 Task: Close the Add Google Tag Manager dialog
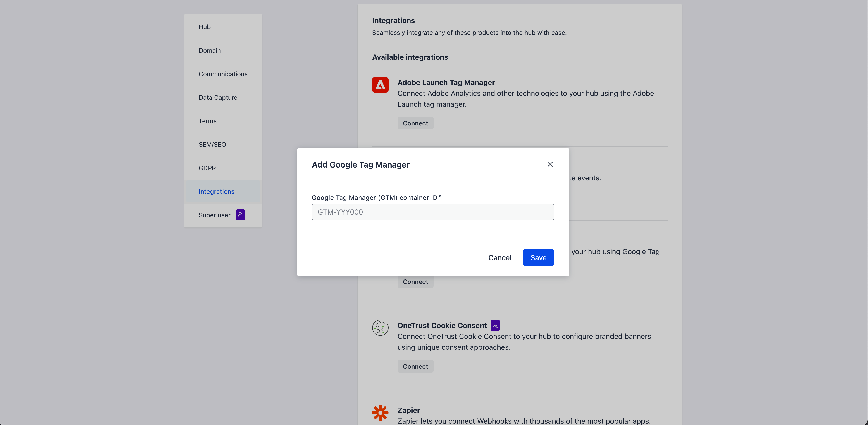[550, 164]
